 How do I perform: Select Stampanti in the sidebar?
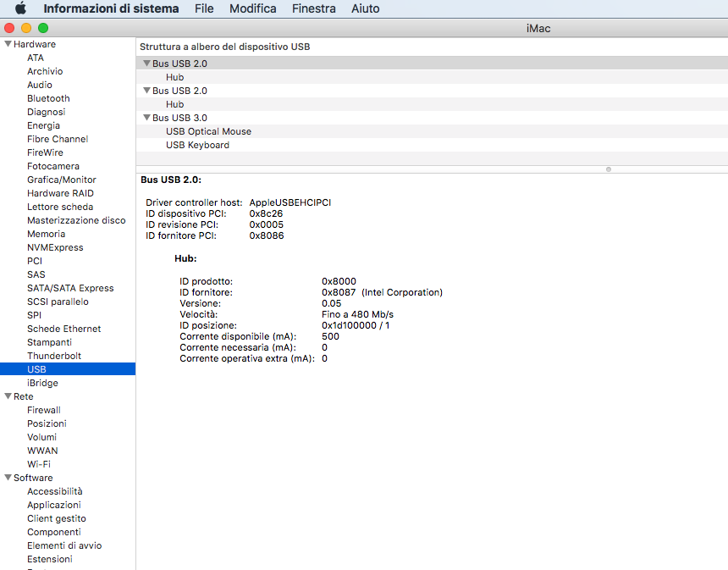click(49, 342)
